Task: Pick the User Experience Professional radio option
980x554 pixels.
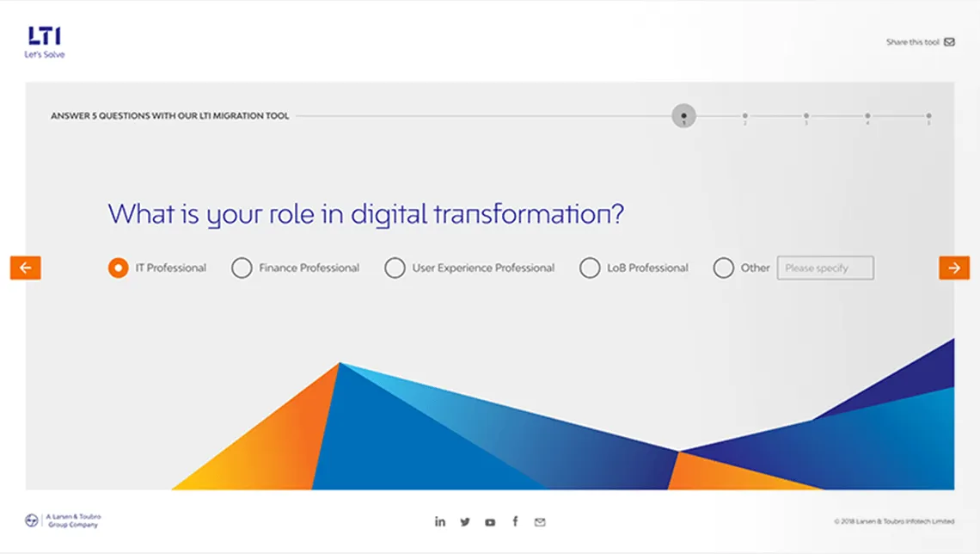Action: (x=395, y=268)
